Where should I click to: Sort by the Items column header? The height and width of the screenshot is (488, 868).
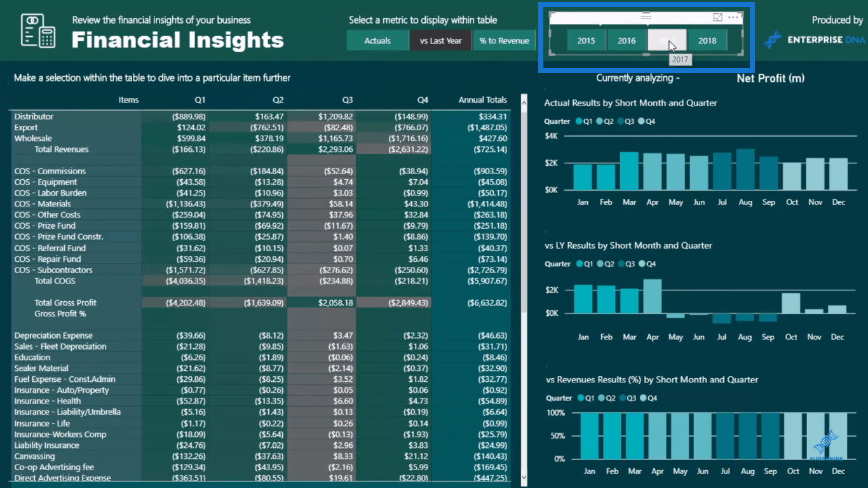pyautogui.click(x=128, y=100)
